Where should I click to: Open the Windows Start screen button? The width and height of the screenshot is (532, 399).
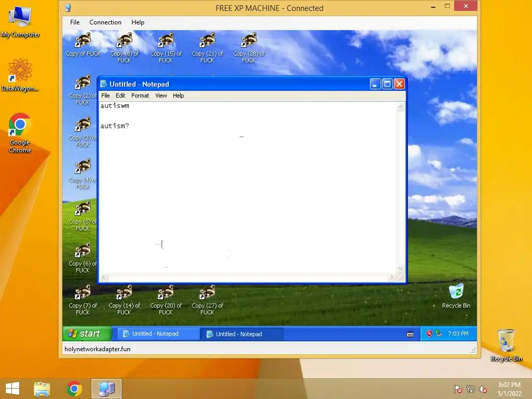tap(12, 389)
